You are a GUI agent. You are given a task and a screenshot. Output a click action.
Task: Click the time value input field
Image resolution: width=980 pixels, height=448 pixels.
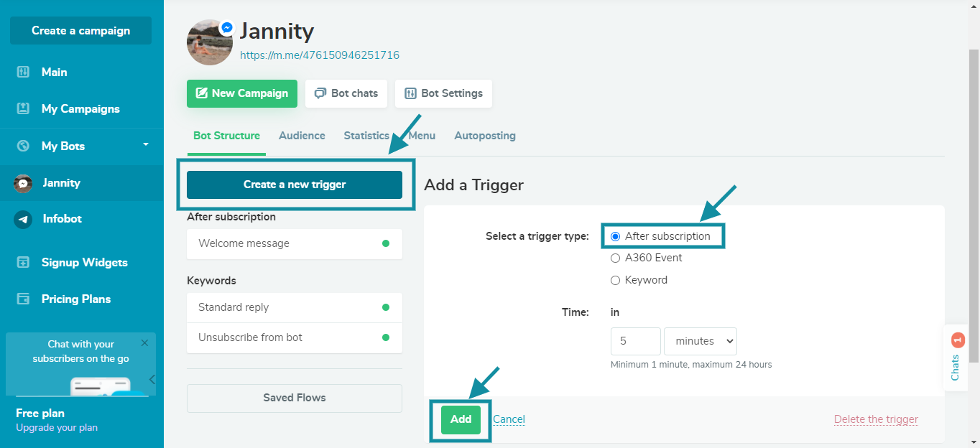635,341
